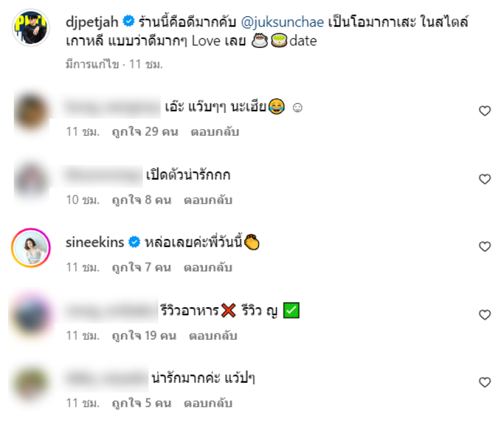Like the "น่ารักมากค่ะ แว้ปๆ" comment
Image resolution: width=504 pixels, height=425 pixels.
click(484, 382)
